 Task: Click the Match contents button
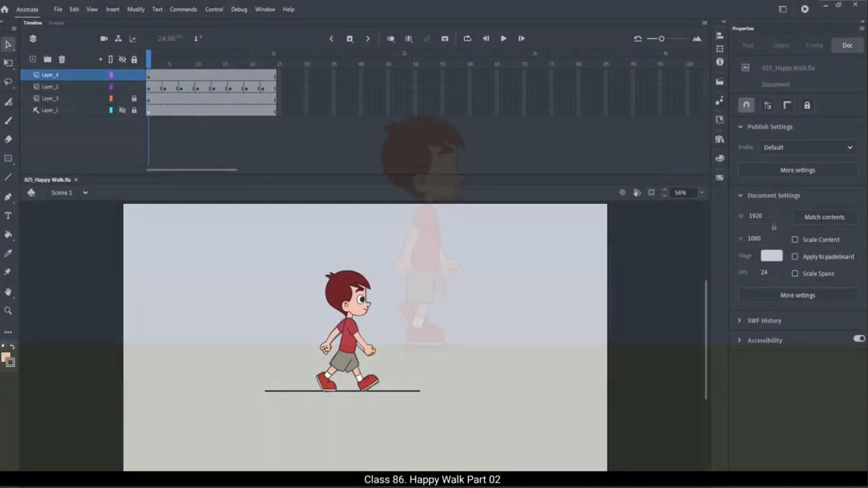824,217
